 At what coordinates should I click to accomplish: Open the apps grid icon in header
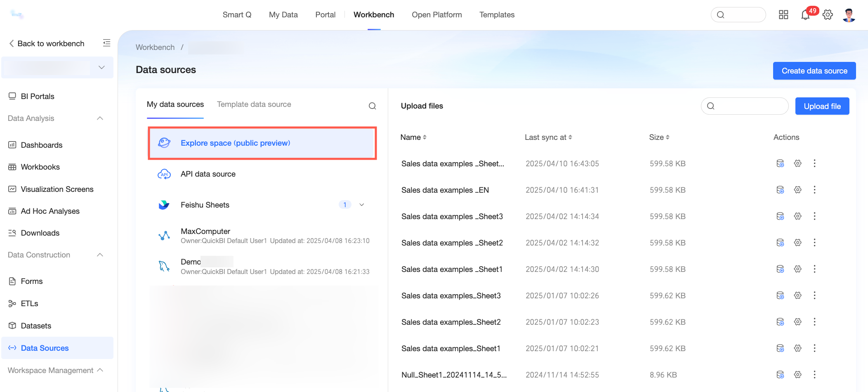pos(783,15)
